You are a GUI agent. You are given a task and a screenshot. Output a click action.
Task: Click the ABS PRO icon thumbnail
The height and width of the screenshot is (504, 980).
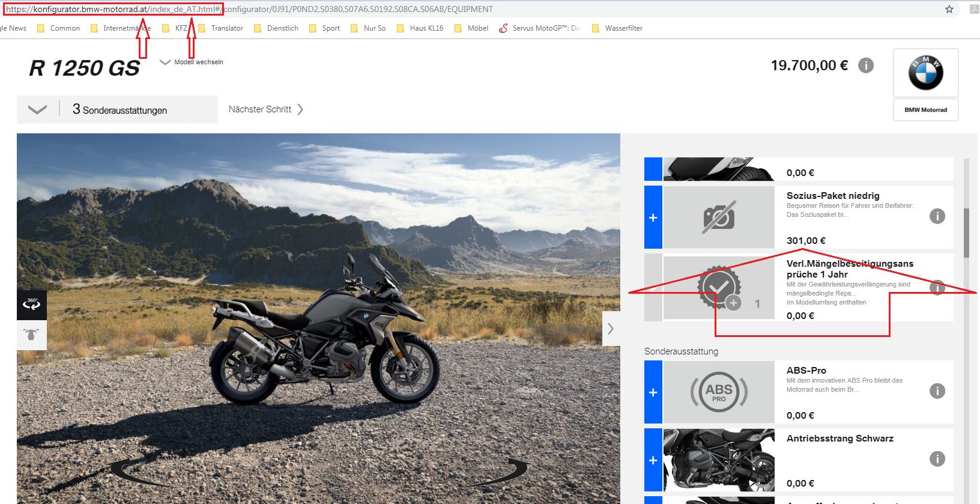click(719, 392)
